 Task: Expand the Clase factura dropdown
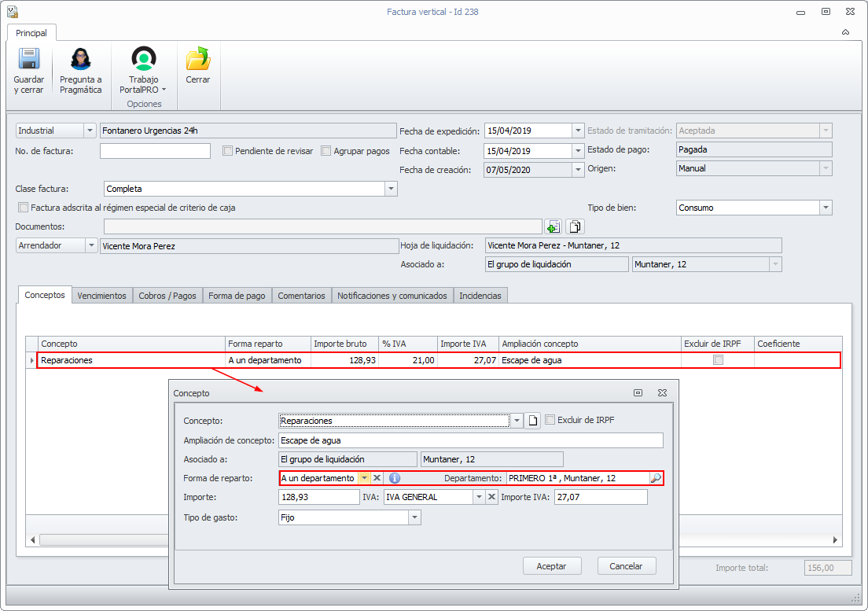(391, 189)
